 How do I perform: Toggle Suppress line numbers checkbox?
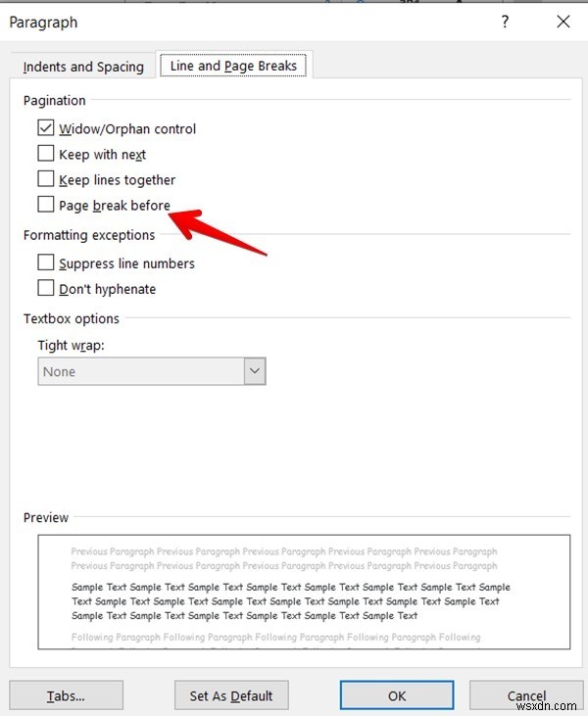click(x=46, y=263)
